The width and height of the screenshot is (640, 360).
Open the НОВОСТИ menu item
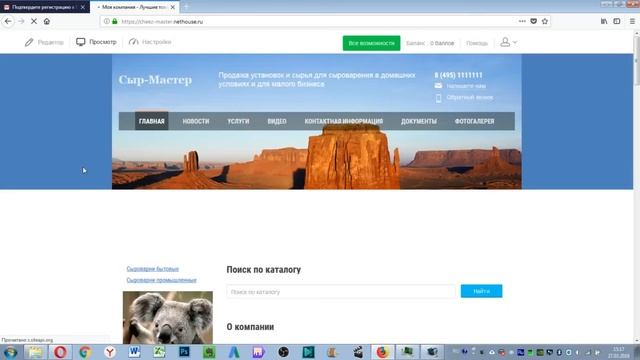196,121
